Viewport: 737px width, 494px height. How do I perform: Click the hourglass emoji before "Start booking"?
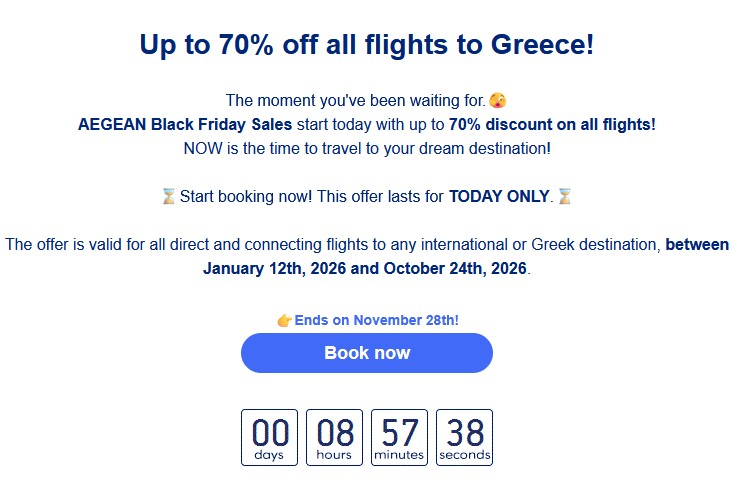point(168,197)
